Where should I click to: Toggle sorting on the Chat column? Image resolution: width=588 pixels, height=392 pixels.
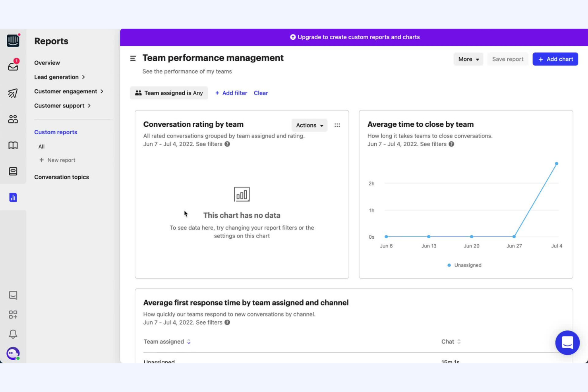point(458,342)
